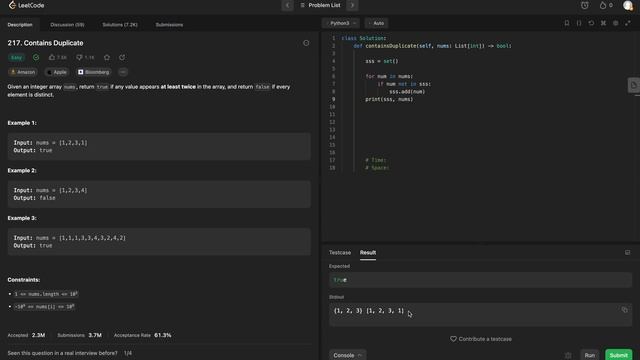640x360 pixels.
Task: Click the Apple company tag
Action: point(57,72)
